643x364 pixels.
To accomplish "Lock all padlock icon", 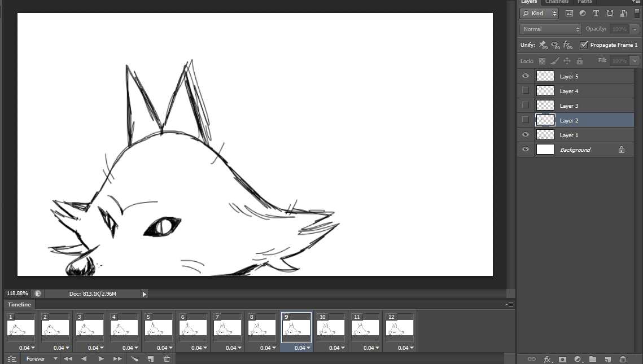I will (x=579, y=61).
